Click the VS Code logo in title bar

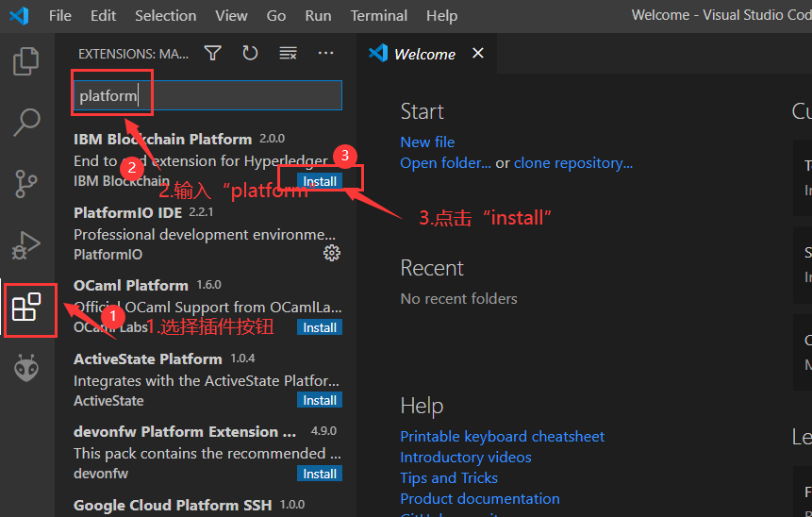[19, 15]
